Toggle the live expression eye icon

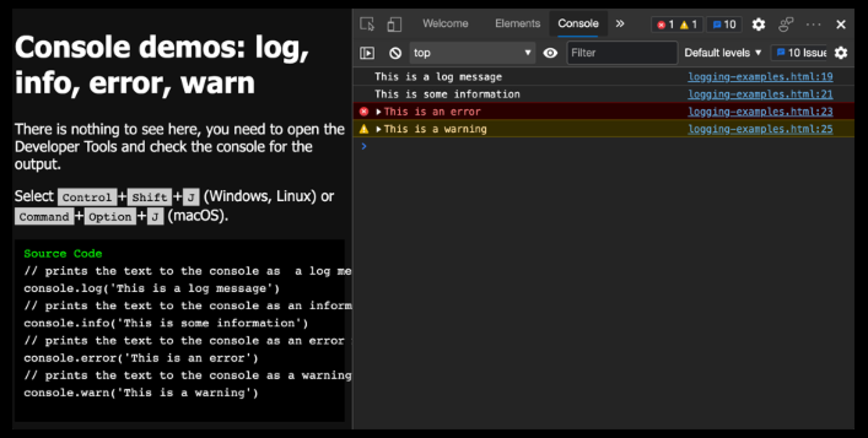(x=551, y=53)
